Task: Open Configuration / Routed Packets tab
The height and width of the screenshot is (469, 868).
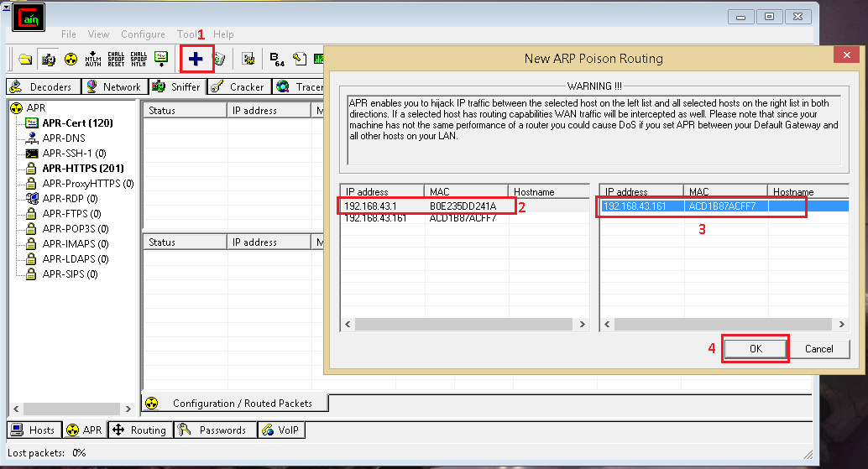Action: click(235, 404)
